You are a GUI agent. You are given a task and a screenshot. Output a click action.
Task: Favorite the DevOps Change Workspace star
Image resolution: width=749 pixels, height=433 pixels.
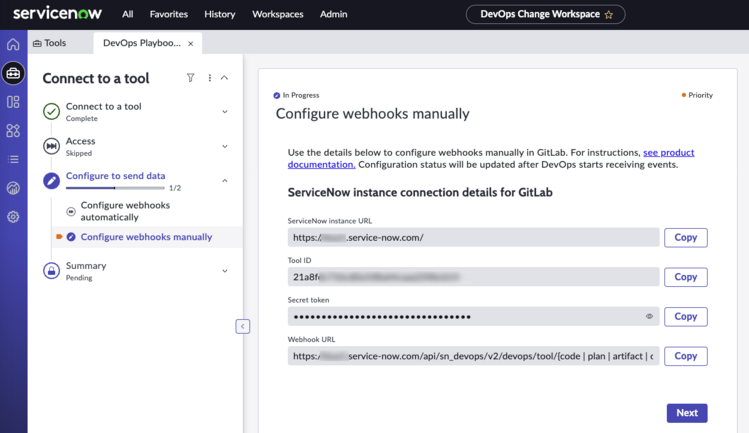click(609, 15)
